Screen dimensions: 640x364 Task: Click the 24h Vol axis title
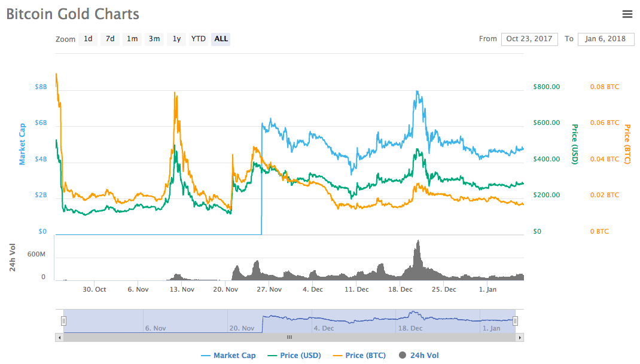tap(13, 258)
